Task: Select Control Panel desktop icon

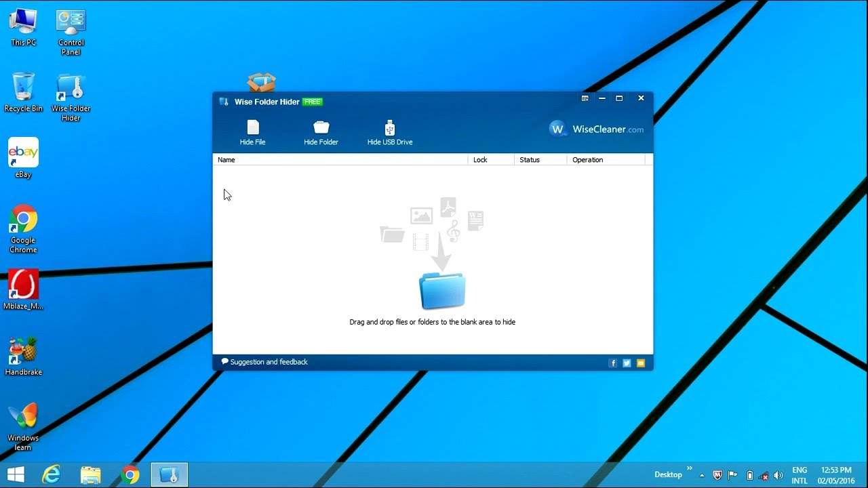Action: 71,32
